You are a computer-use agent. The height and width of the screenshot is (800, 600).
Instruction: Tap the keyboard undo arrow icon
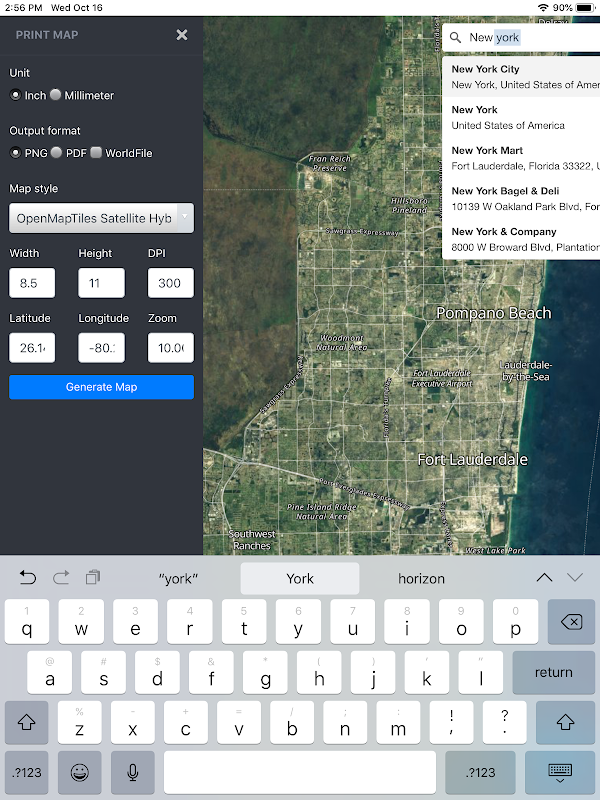point(28,578)
